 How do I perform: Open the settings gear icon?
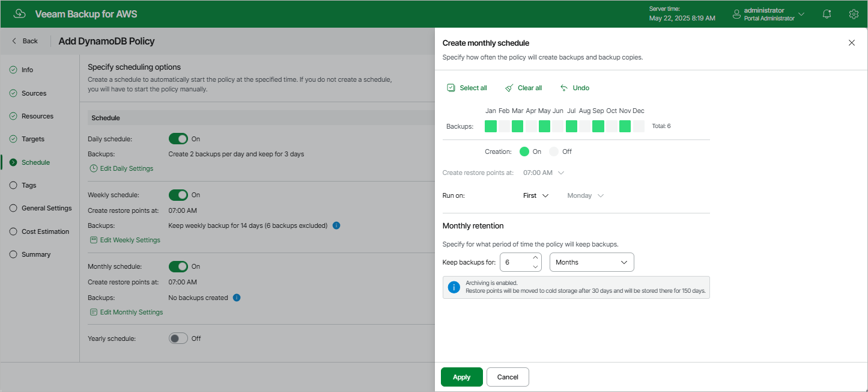pyautogui.click(x=854, y=14)
